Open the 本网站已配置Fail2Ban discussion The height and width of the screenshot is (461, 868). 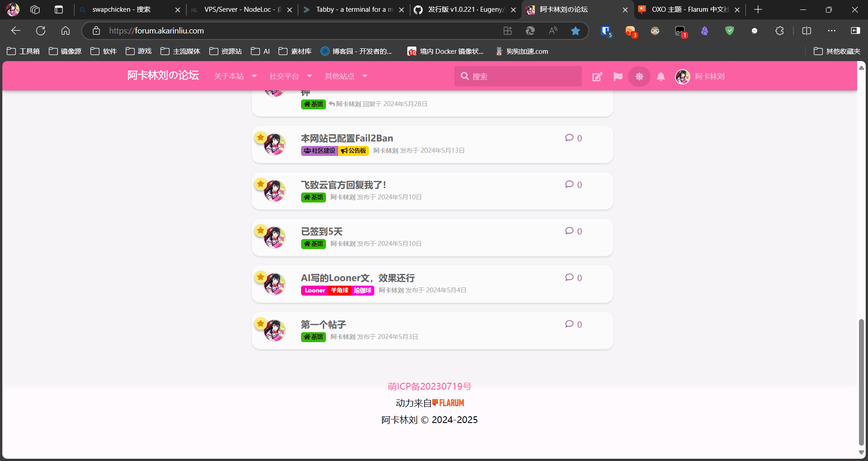(x=347, y=138)
